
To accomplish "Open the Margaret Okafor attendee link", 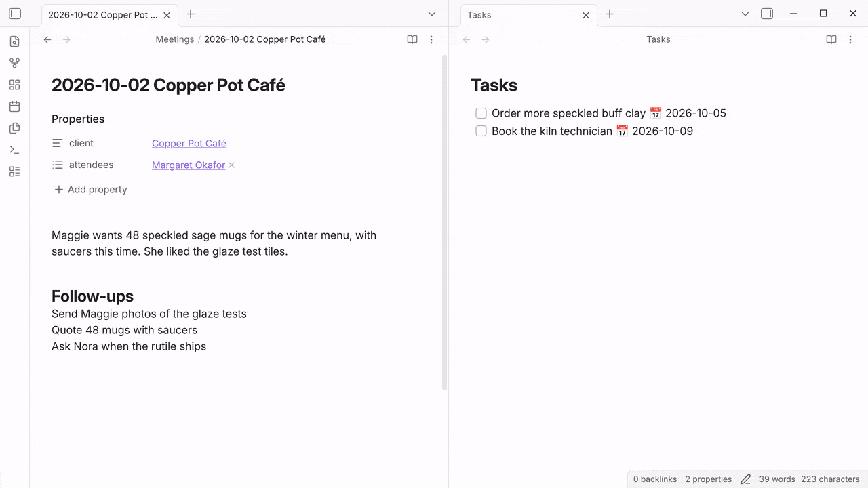I will tap(189, 165).
